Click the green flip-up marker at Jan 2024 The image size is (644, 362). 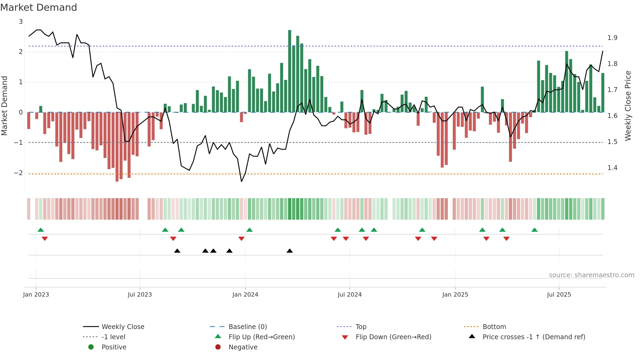(x=250, y=230)
